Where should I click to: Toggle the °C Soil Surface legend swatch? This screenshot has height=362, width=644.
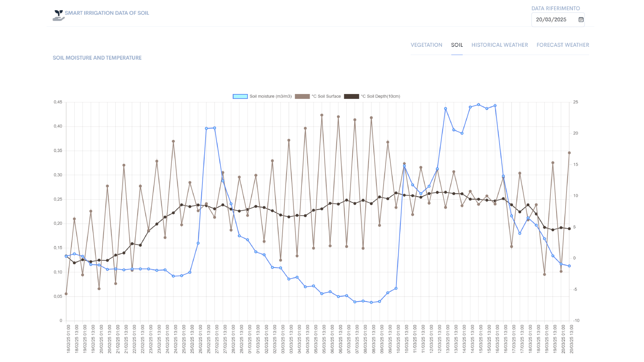(x=302, y=96)
